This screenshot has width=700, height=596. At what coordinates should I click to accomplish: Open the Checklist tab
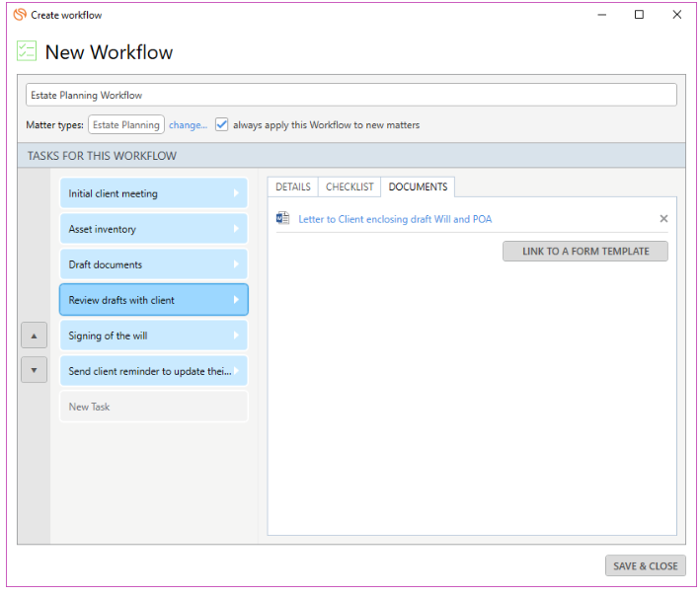(350, 186)
